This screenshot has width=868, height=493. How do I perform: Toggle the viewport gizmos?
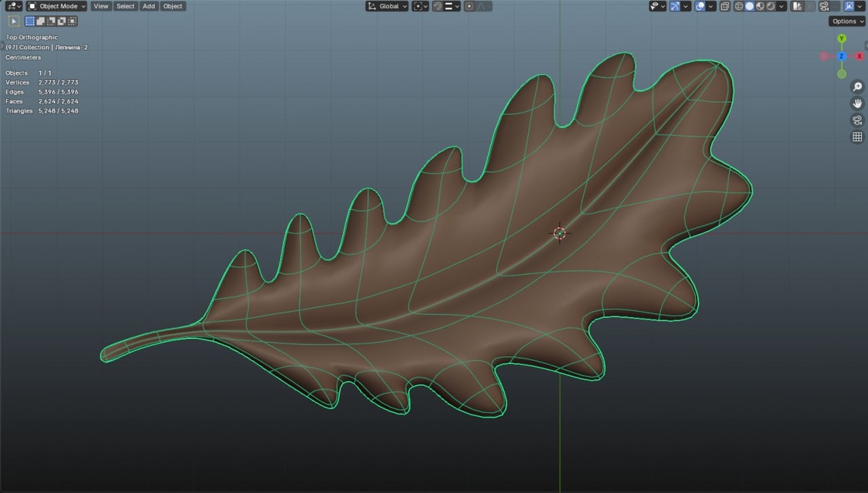[675, 6]
